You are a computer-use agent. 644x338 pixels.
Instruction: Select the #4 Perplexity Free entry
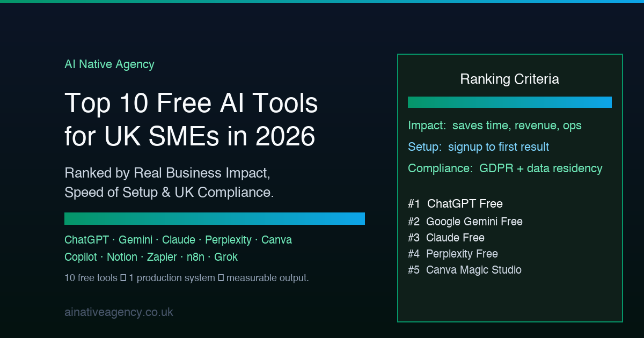(453, 254)
